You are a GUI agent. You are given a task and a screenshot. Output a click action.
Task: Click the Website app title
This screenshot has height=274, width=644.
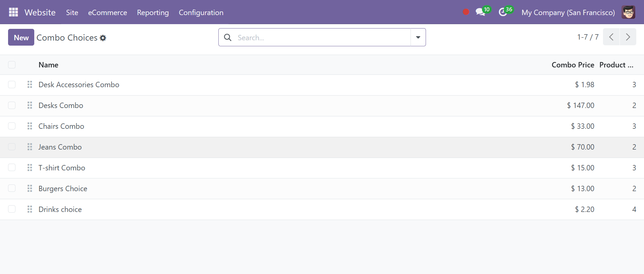(x=40, y=12)
